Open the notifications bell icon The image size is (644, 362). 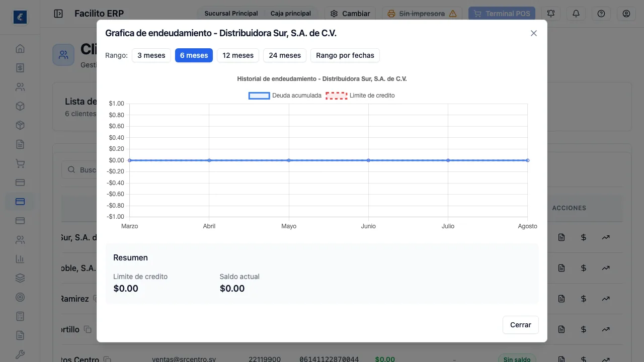[x=576, y=14]
